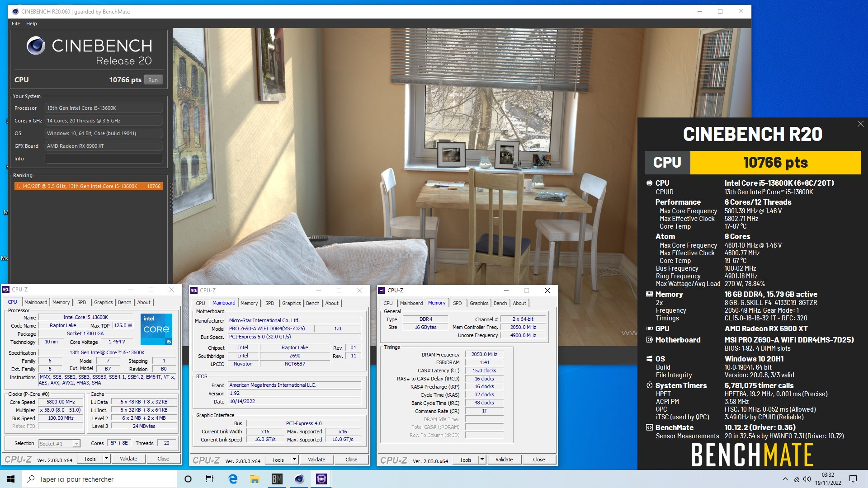
Task: Minimize the Memory CPU-Z window
Action: click(x=506, y=291)
